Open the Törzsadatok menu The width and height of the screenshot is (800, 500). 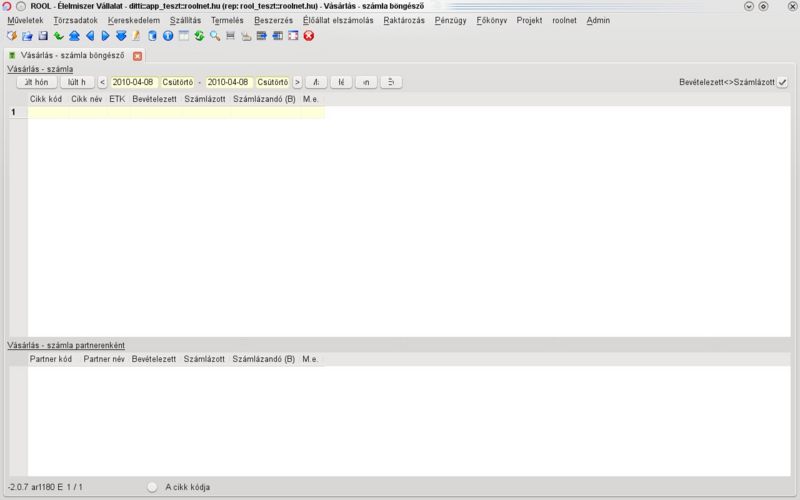(76, 20)
